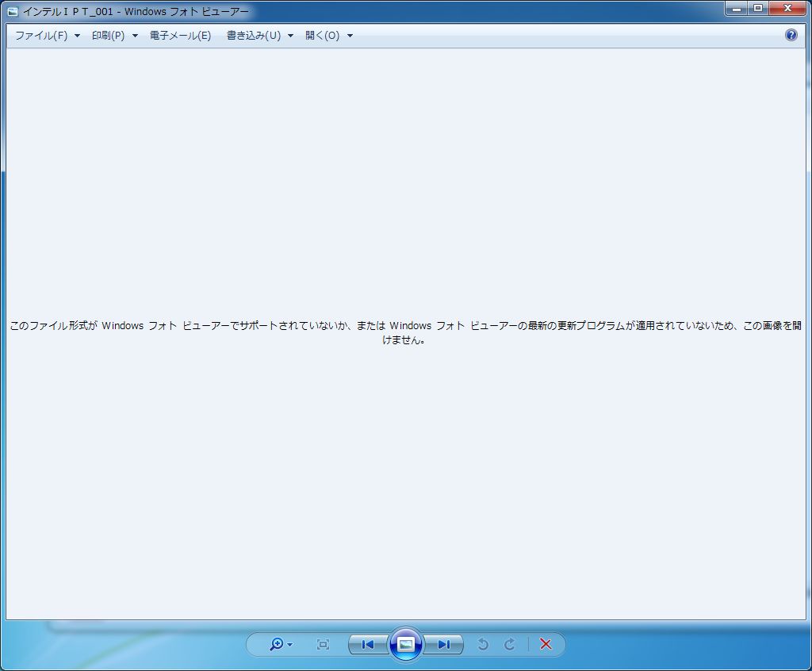Click the unsupported file format error message

pos(405,332)
